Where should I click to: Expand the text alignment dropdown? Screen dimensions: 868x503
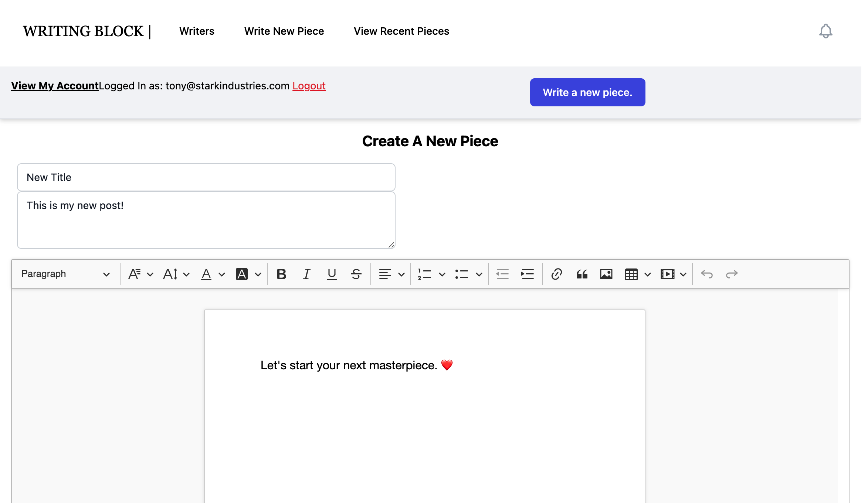click(x=401, y=274)
